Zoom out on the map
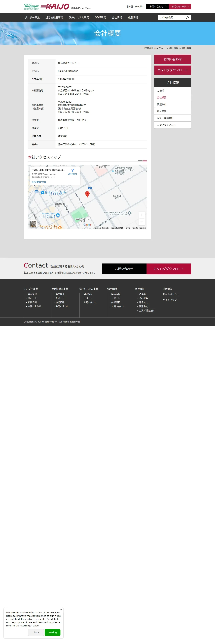The image size is (215, 644). coord(142,222)
